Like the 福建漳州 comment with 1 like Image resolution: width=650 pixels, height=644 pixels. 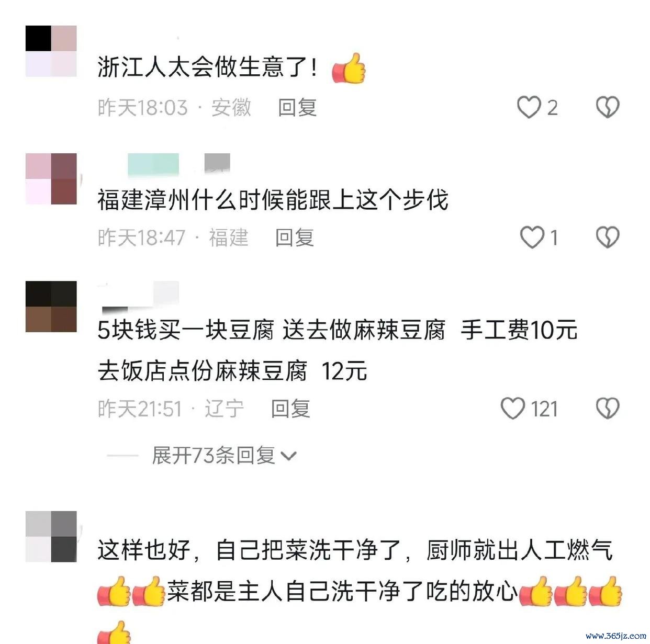[532, 238]
